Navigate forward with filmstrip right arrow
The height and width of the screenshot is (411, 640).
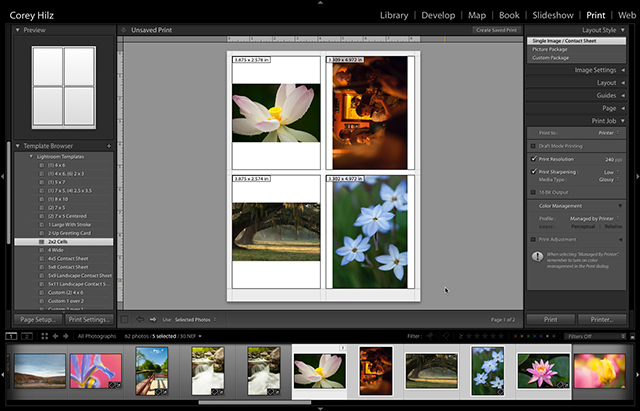pos(65,336)
